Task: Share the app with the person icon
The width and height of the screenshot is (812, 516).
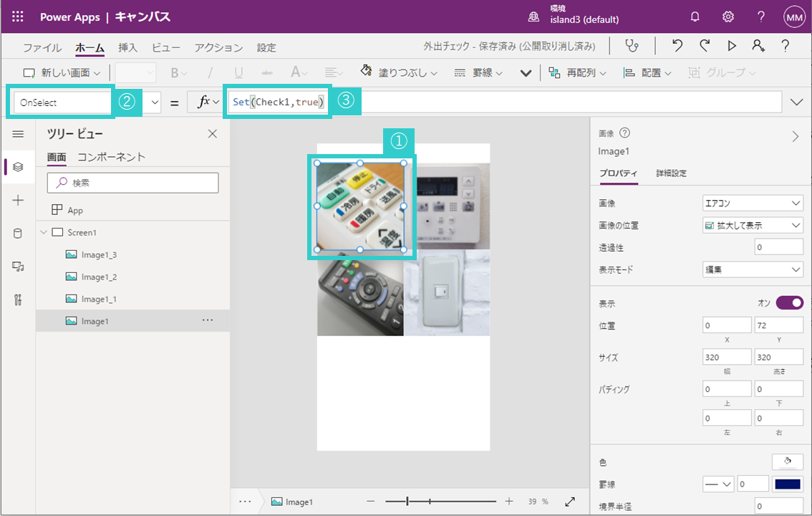Action: click(758, 46)
